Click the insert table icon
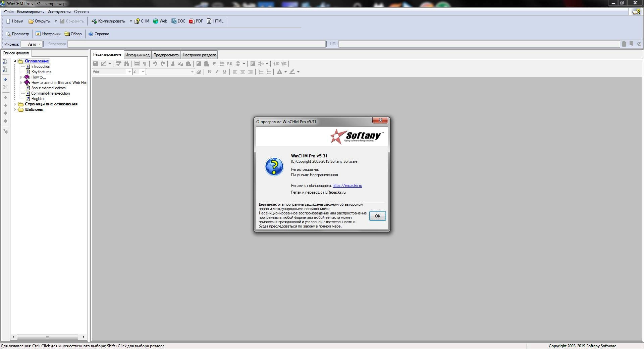The image size is (644, 349). tap(253, 64)
